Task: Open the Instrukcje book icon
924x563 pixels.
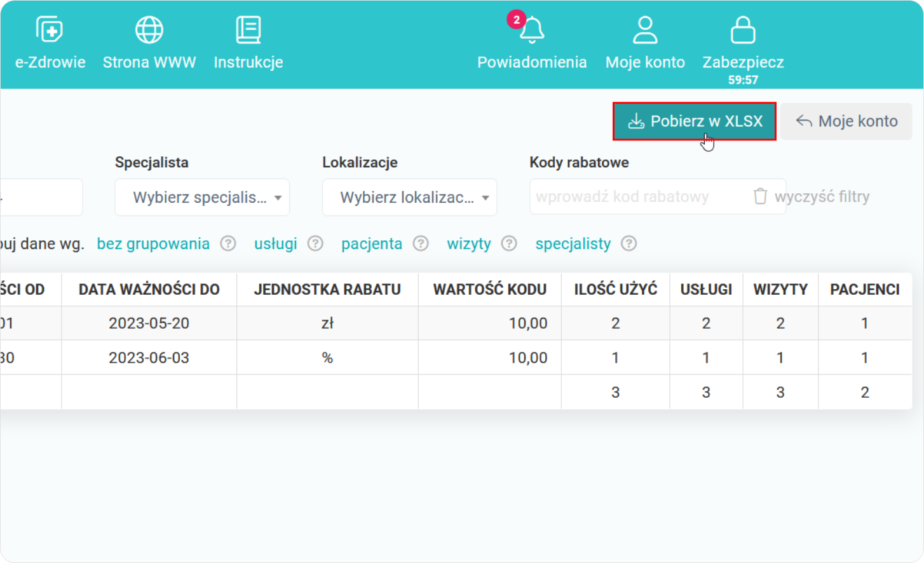Action: (x=248, y=29)
